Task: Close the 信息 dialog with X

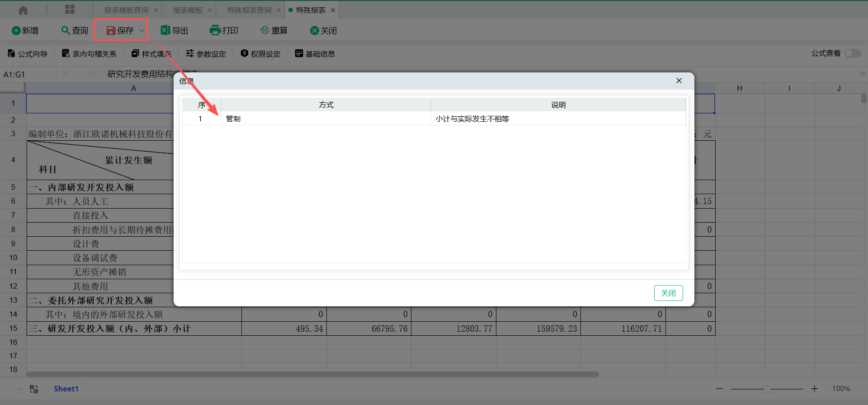Action: [679, 81]
